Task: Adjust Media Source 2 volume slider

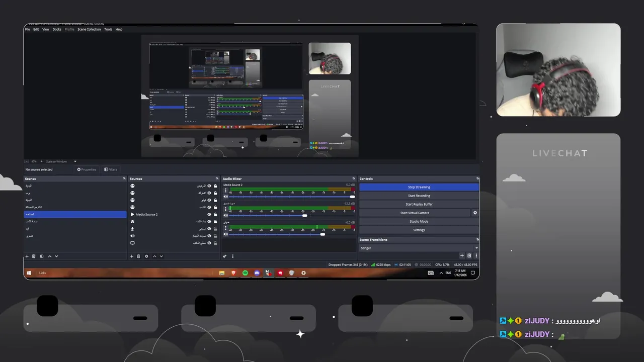Action: tap(292, 197)
